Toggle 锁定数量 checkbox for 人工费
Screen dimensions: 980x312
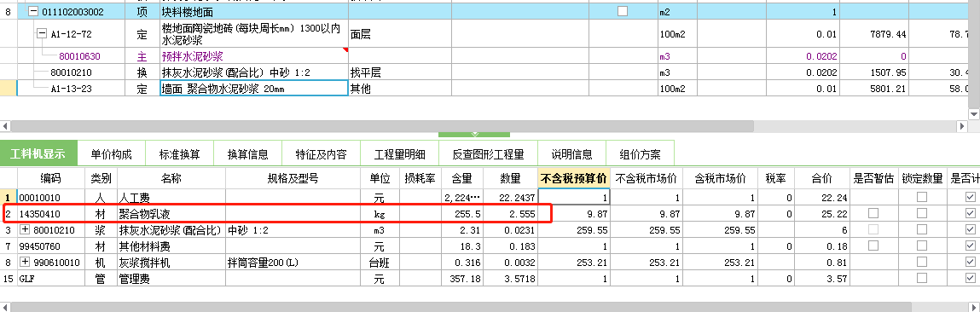[x=922, y=198]
